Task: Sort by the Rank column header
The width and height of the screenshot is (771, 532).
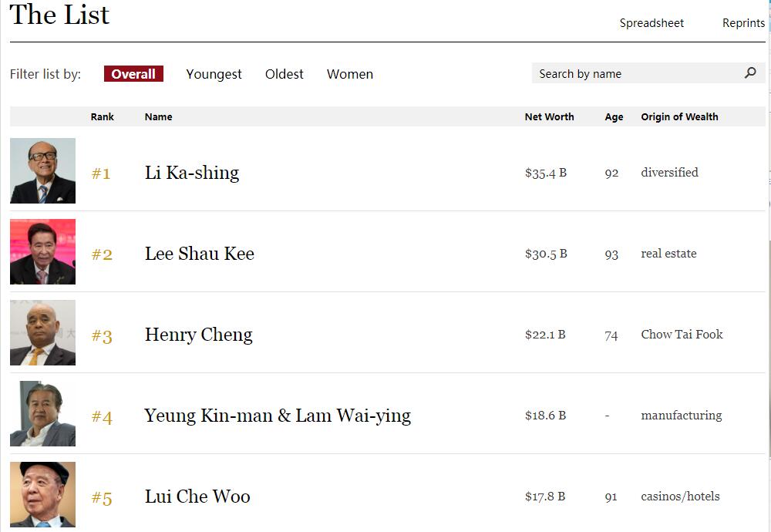Action: coord(102,117)
